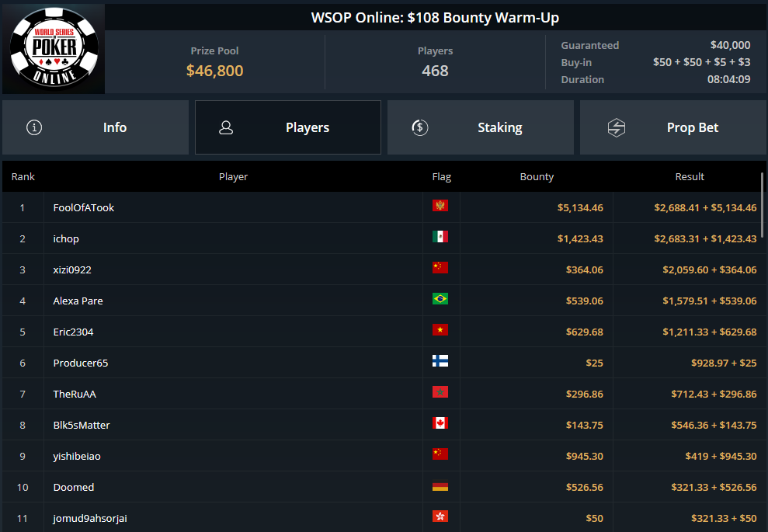Image resolution: width=768 pixels, height=532 pixels.
Task: Select player Producer65
Action: tap(80, 363)
